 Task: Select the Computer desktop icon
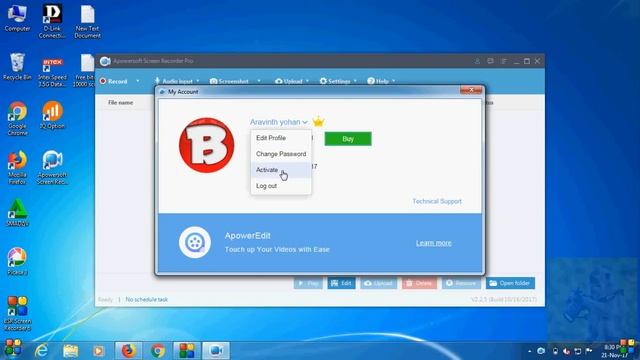coord(17,18)
